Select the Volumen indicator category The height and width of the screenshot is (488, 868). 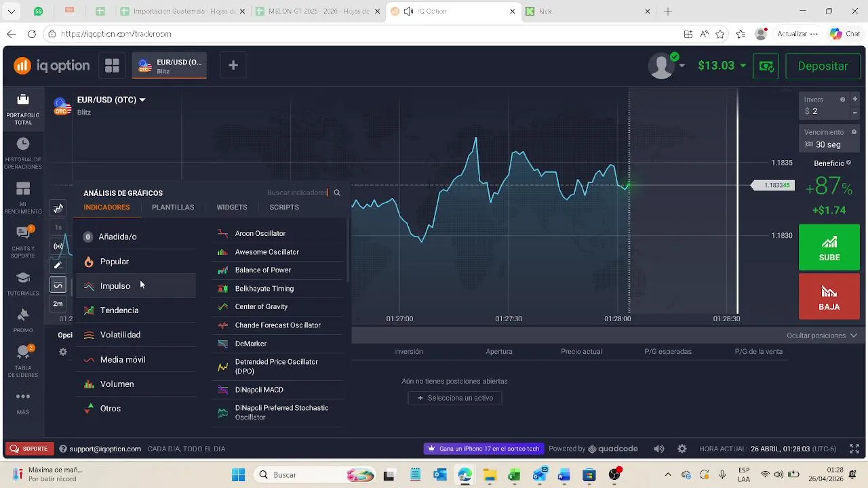pos(136,384)
